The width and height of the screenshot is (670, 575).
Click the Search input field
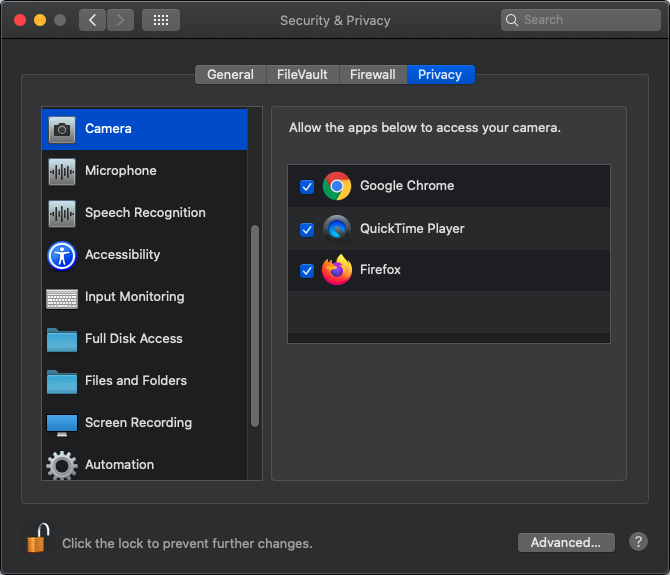[x=581, y=20]
